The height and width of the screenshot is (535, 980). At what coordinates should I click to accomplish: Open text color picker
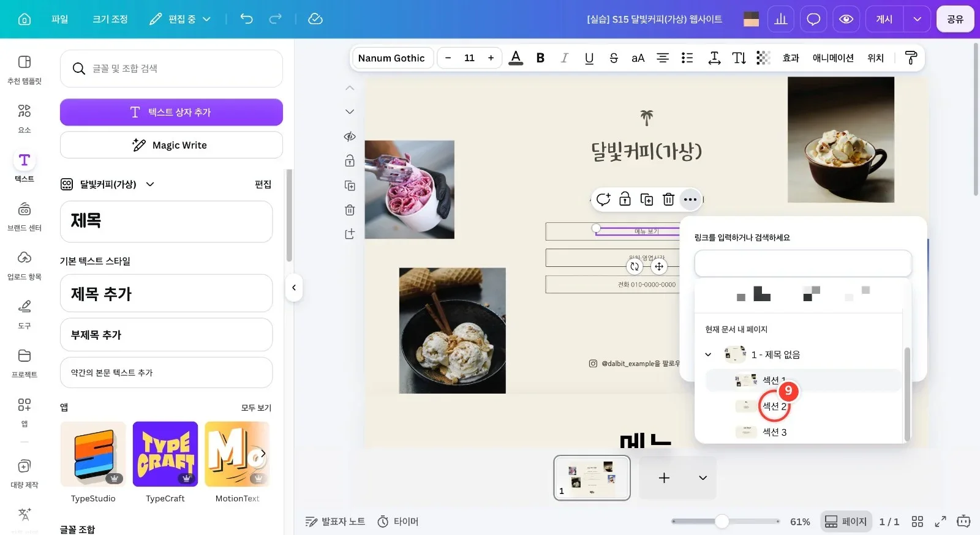pyautogui.click(x=516, y=58)
